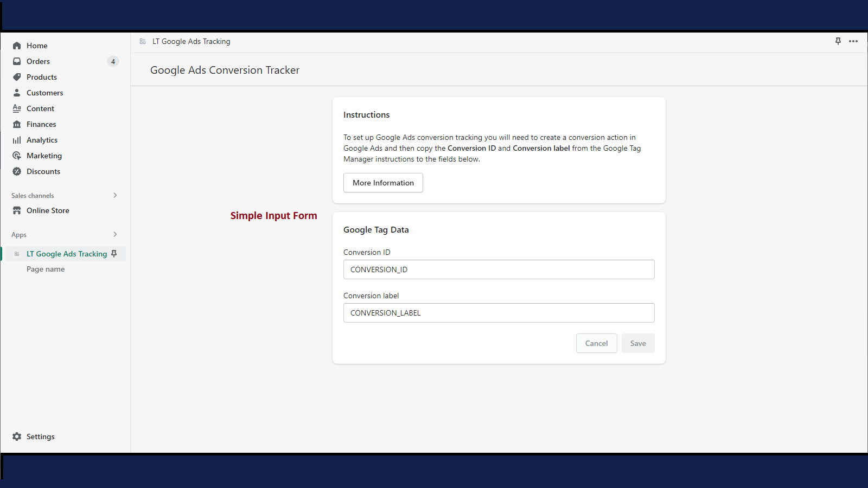
Task: Click the Instructions card heading
Action: tap(367, 115)
